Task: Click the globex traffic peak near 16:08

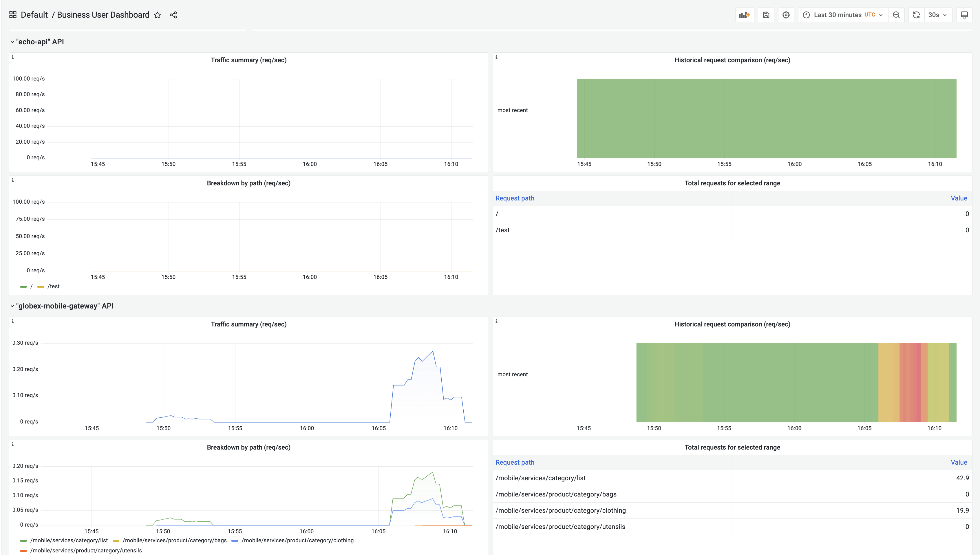Action: [433, 351]
